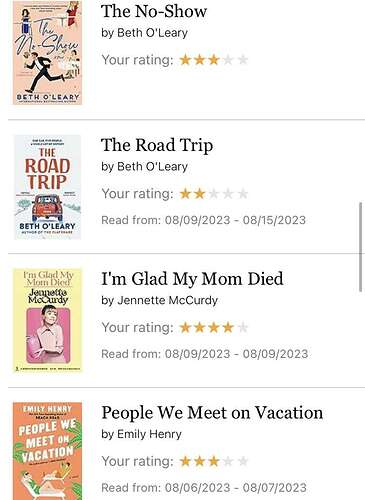Set People We Meet on Vacation two stars
This screenshot has height=500, width=365.
[199, 461]
